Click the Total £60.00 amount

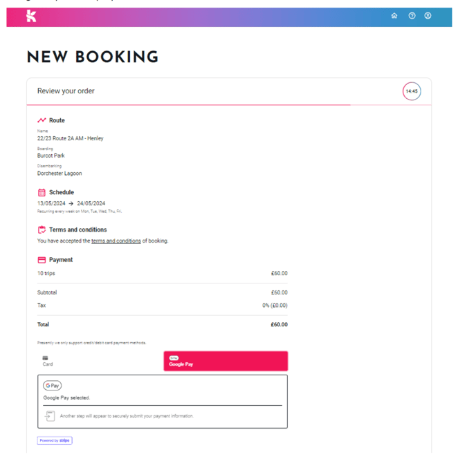[x=279, y=324]
